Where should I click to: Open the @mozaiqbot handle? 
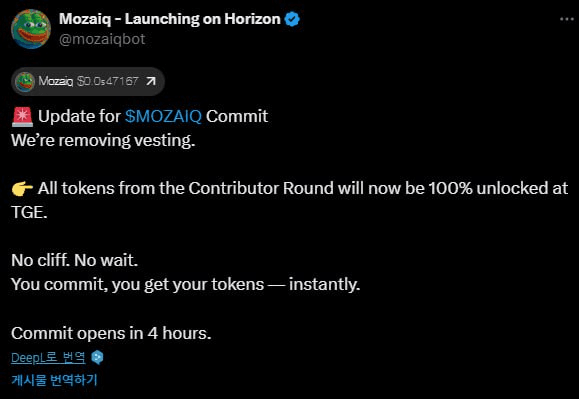click(102, 39)
